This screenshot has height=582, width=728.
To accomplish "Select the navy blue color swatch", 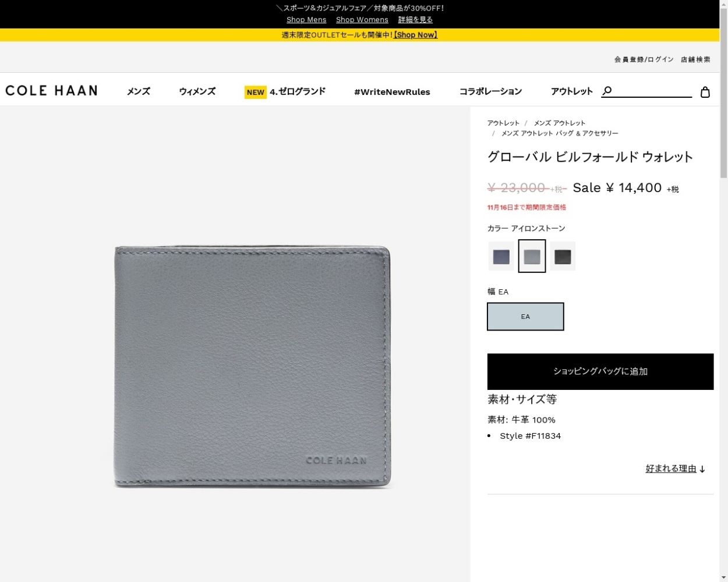I will point(501,256).
